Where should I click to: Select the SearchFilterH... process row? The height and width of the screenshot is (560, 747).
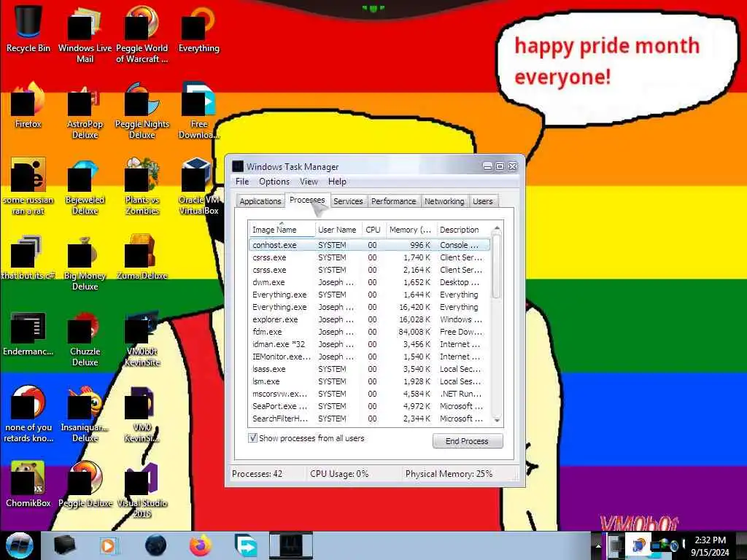369,418
